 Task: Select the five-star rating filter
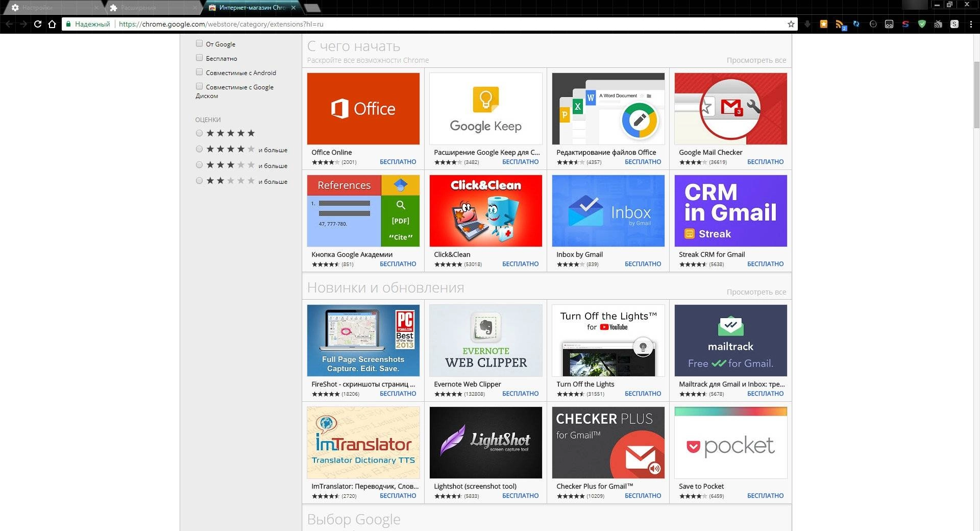click(x=199, y=133)
